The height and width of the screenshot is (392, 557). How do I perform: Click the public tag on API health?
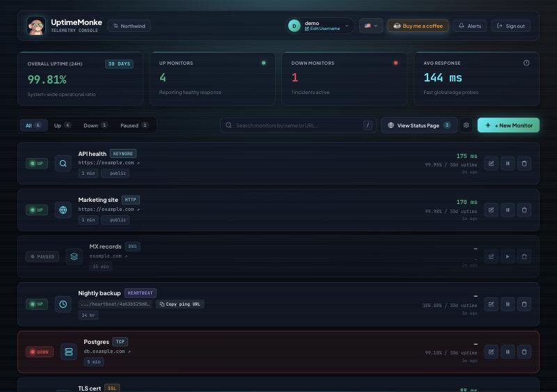coord(115,173)
